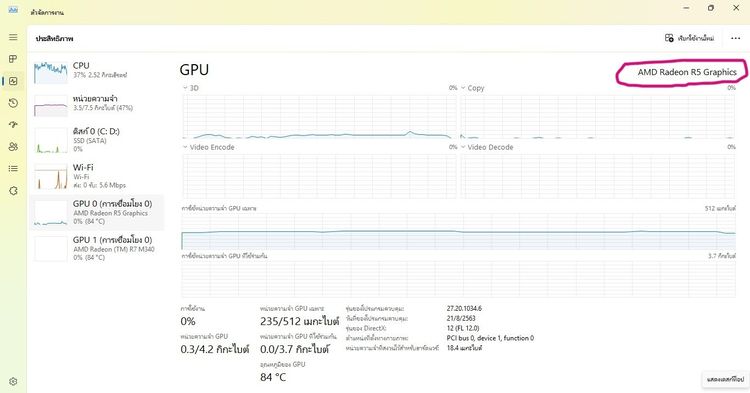Open the Services puzzle icon
Image resolution: width=750 pixels, height=393 pixels.
point(13,191)
